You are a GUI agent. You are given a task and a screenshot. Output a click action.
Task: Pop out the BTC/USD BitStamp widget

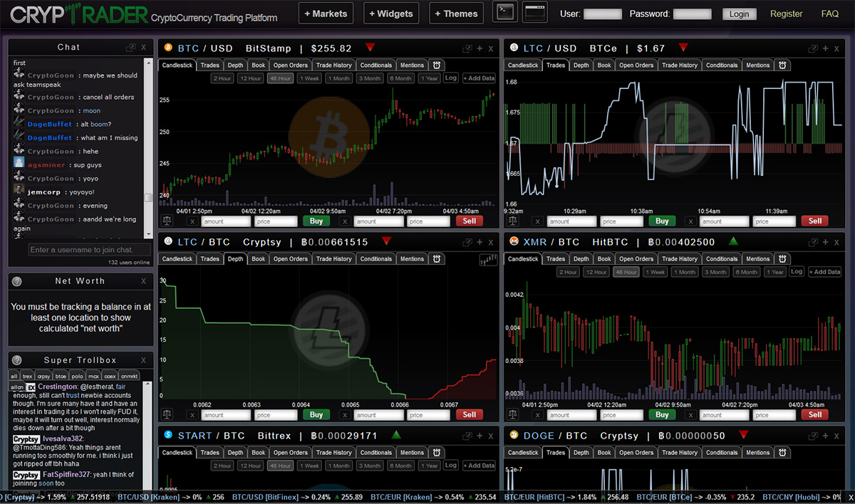pos(467,48)
